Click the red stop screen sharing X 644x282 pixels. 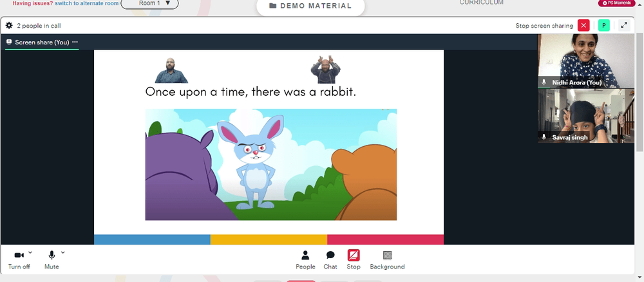583,26
